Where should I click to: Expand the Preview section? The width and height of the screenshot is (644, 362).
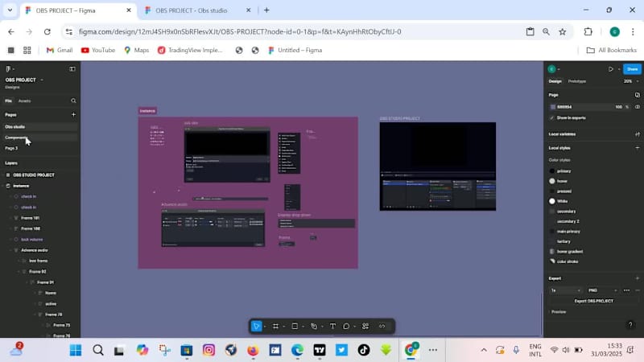click(x=558, y=312)
